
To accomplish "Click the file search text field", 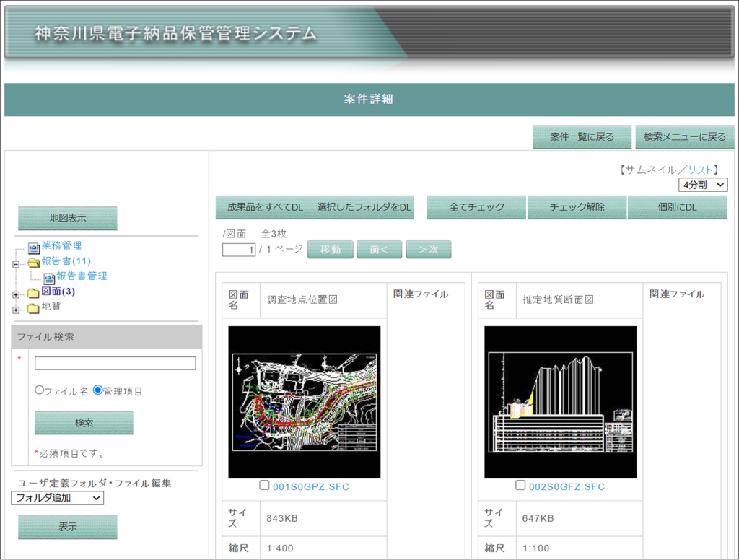I will (x=115, y=363).
